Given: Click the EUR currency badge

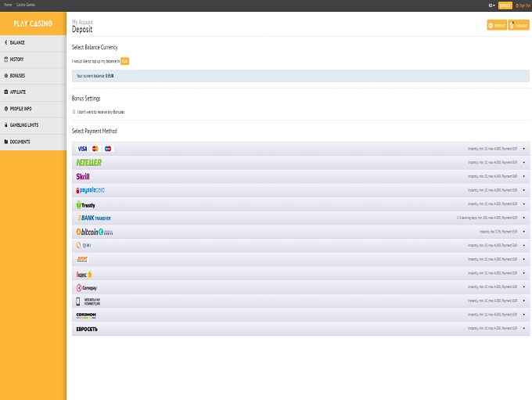Looking at the screenshot, I should click(x=124, y=60).
